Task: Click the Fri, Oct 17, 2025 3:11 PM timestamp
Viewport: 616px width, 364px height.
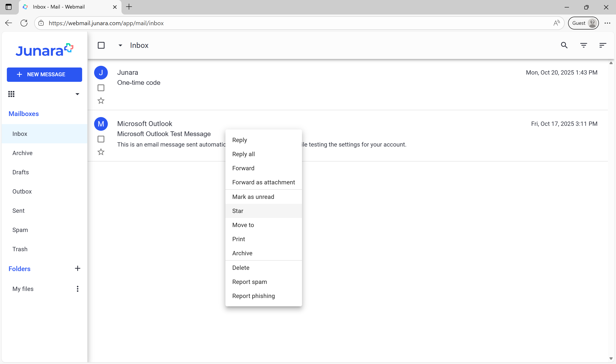Action: (564, 124)
